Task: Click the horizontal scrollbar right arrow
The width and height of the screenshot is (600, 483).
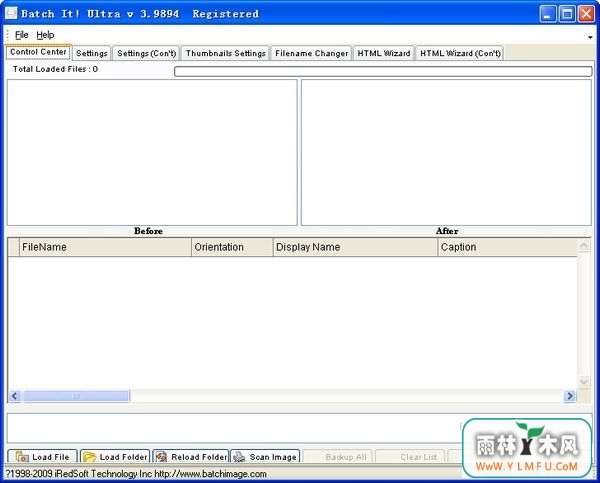Action: [x=569, y=396]
